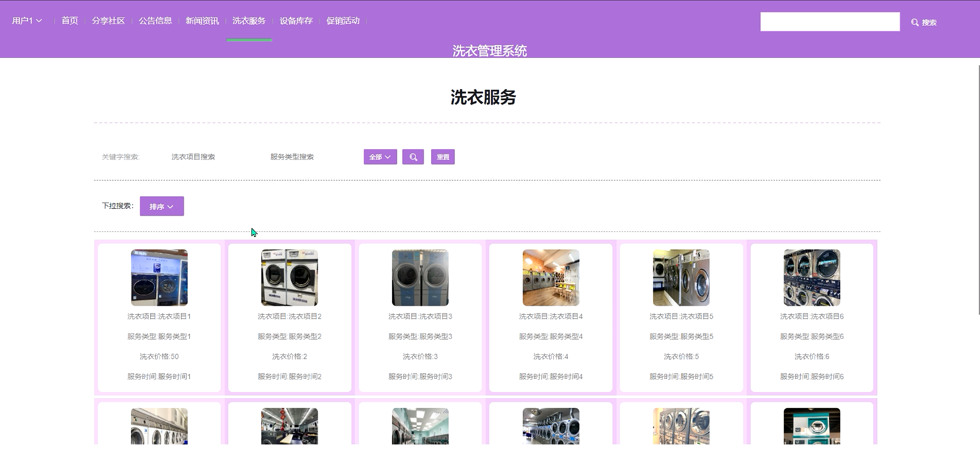The width and height of the screenshot is (980, 451).
Task: Open the 促销活动 navigation link
Action: tap(343, 20)
